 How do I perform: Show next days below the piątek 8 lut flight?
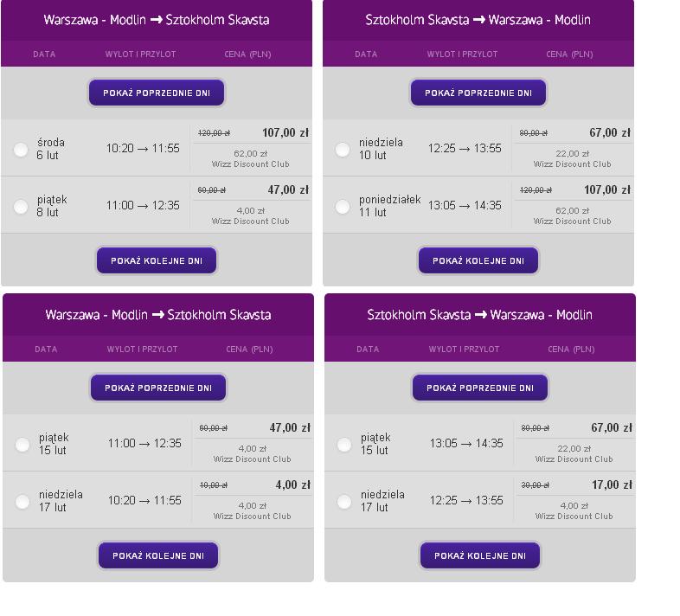pos(157,260)
